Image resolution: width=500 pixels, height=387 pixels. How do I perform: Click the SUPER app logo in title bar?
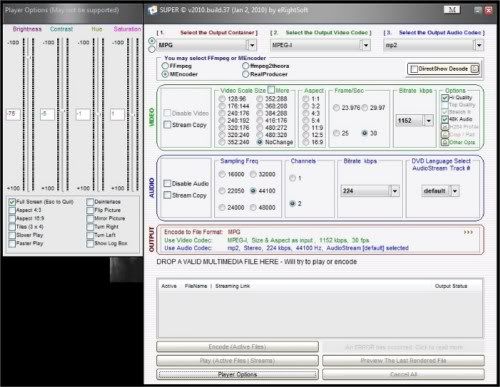coord(153,10)
